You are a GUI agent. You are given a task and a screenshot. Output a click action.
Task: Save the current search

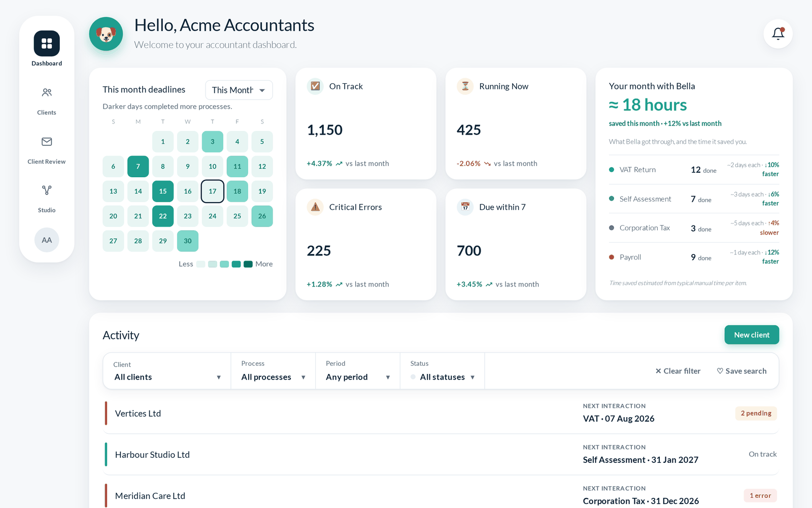pyautogui.click(x=741, y=371)
